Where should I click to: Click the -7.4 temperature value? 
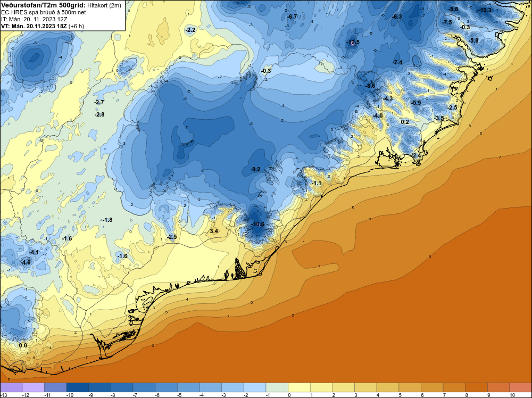coord(397,62)
